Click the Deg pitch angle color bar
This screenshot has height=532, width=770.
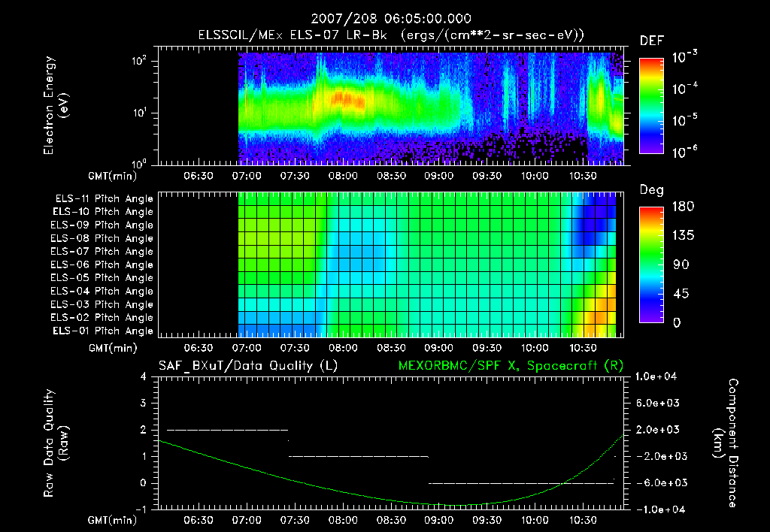tap(651, 264)
